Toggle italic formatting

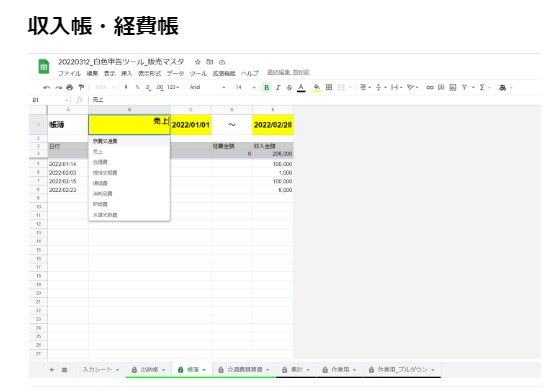tap(278, 88)
